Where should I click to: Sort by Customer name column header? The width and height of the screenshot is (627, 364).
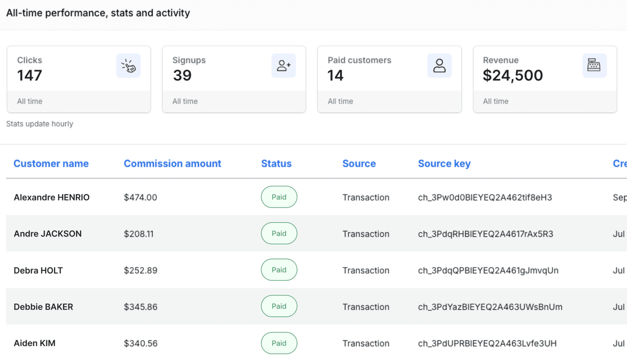point(51,164)
